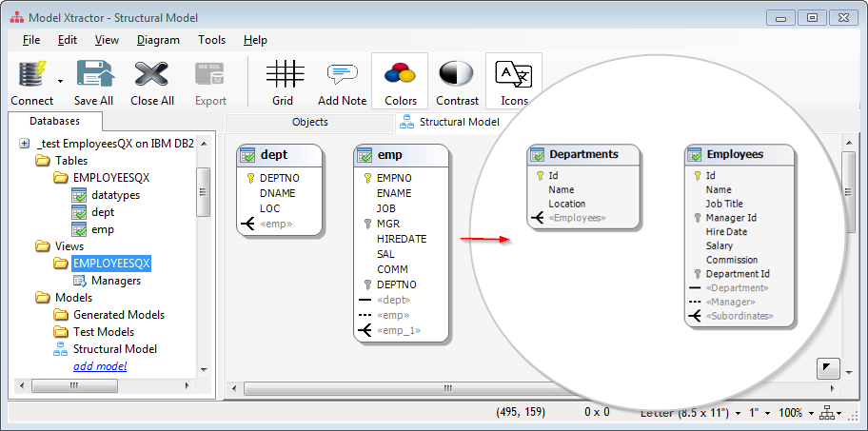Screen dimensions: 868x431
Task: Open the zoom 100% dropdown
Action: [811, 413]
